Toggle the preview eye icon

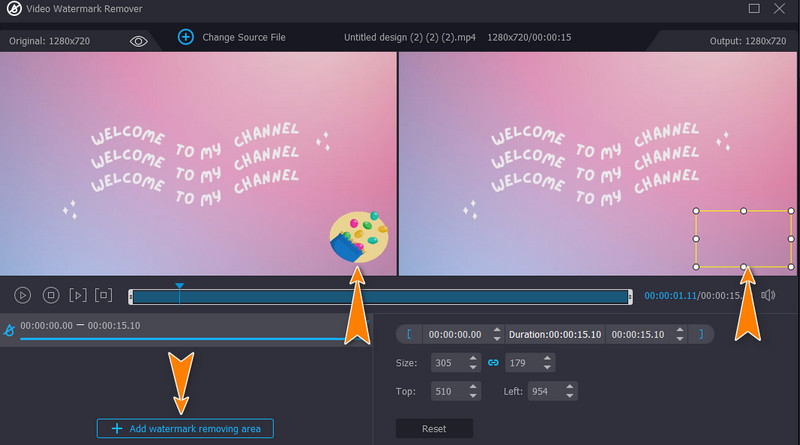click(139, 40)
